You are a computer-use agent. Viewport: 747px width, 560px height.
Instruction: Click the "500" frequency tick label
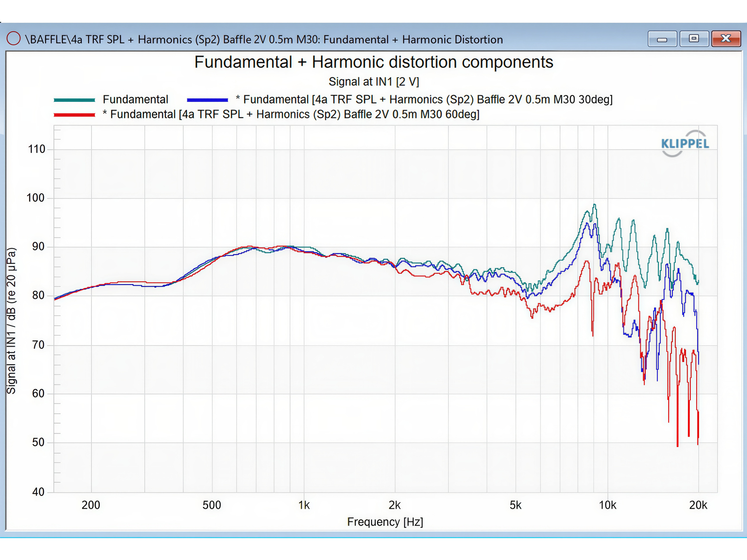pos(212,505)
